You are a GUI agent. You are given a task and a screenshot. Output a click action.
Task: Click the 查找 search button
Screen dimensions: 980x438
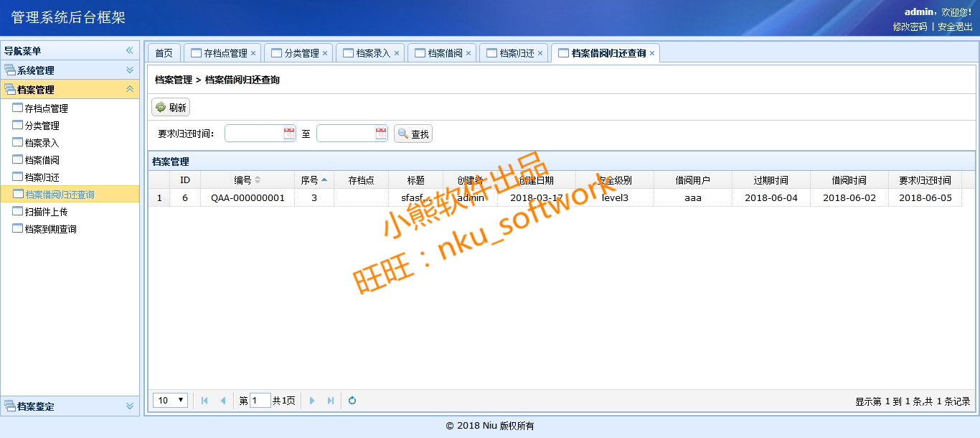413,134
